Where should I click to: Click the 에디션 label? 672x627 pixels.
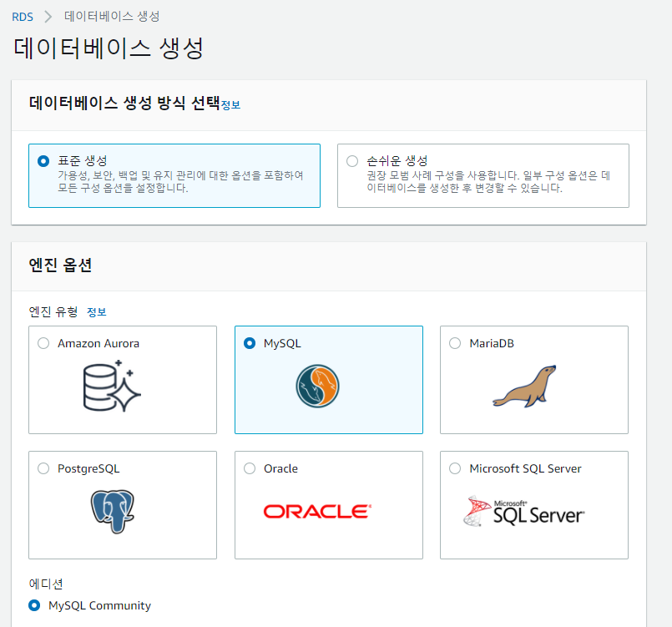pos(46,584)
